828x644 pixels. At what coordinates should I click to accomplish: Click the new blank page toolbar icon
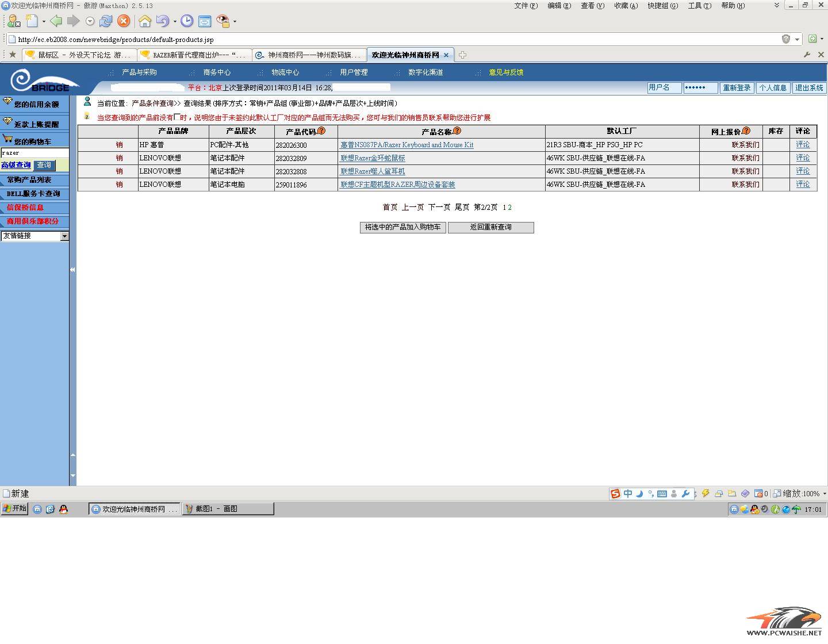click(32, 21)
